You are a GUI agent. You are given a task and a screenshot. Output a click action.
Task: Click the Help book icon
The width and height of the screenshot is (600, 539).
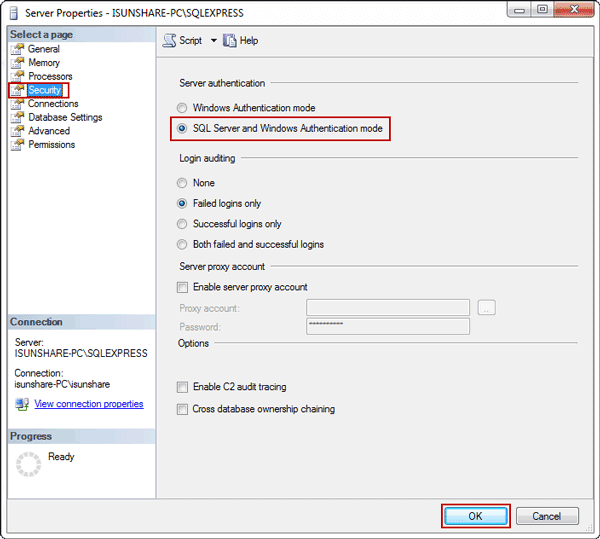230,41
